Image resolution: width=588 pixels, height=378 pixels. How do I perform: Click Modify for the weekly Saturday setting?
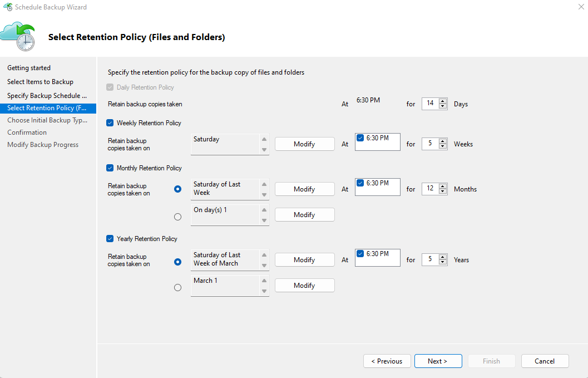pyautogui.click(x=304, y=144)
